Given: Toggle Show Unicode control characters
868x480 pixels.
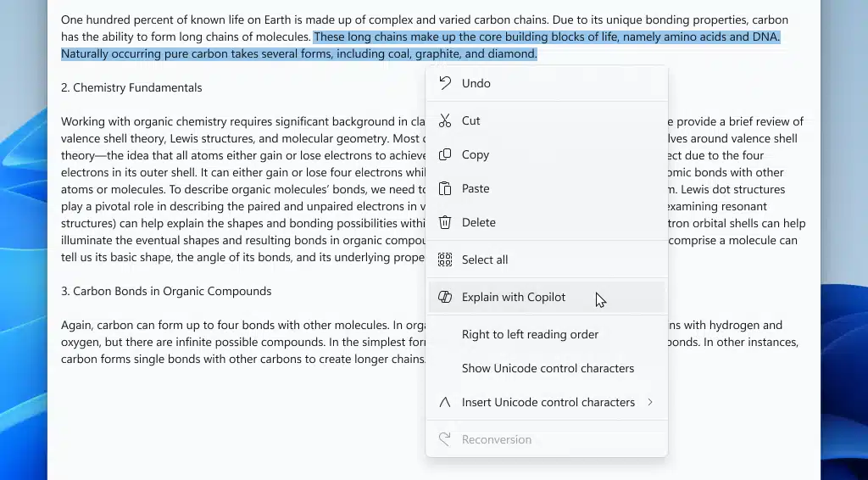Looking at the screenshot, I should (x=548, y=368).
